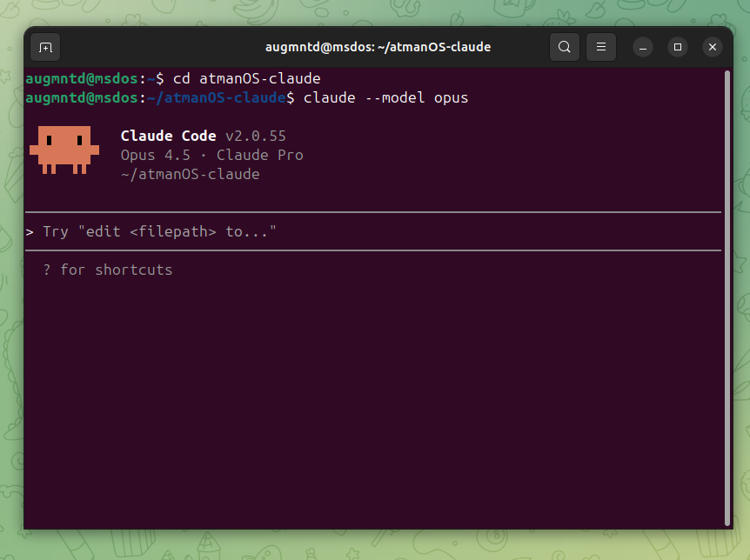Image resolution: width=750 pixels, height=560 pixels.
Task: Click the "Claude Pro" plan text
Action: [260, 155]
